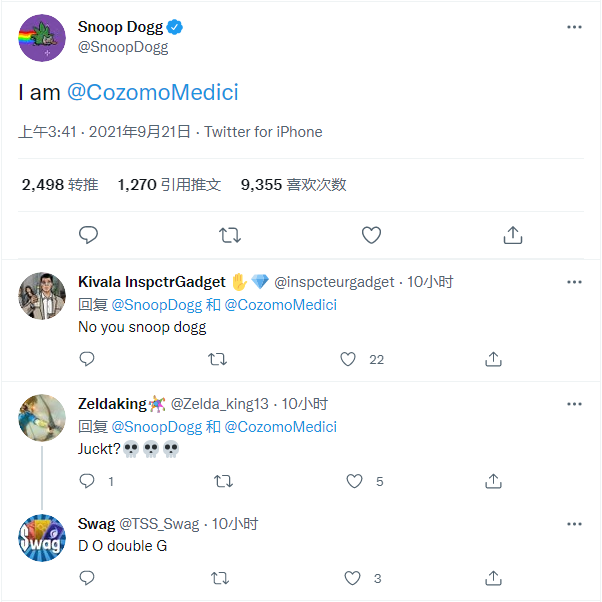Viewport: 602px width, 602px height.
Task: Open Snoop Dogg's profile avatar
Action: click(42, 38)
